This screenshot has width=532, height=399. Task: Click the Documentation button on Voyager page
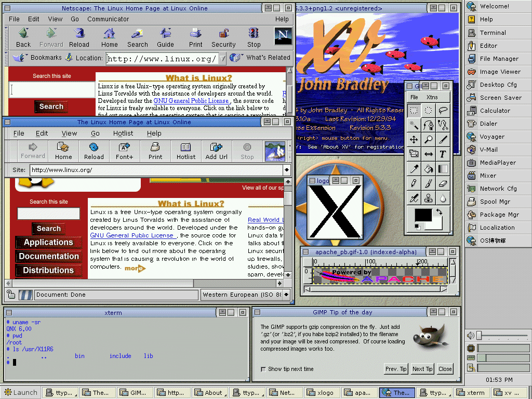point(48,256)
